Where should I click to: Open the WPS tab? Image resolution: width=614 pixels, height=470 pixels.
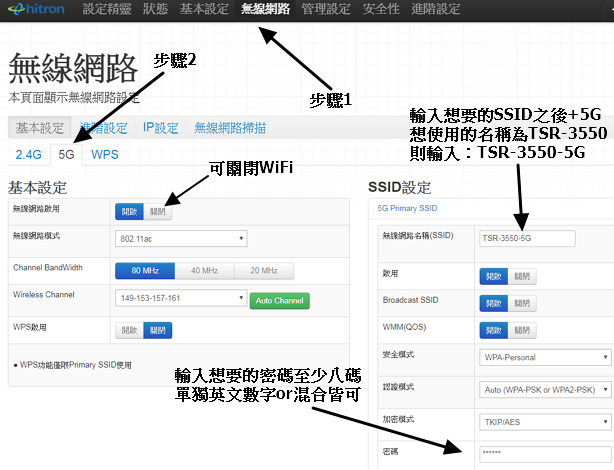105,154
